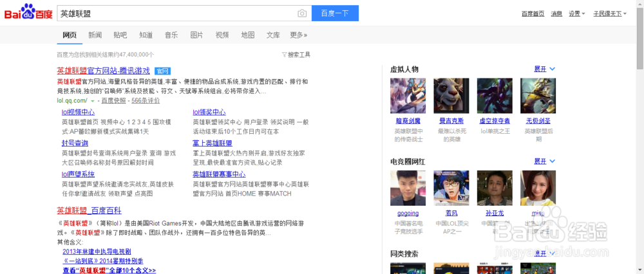Open 《一站到底》2014暑期特别季 link

102,261
